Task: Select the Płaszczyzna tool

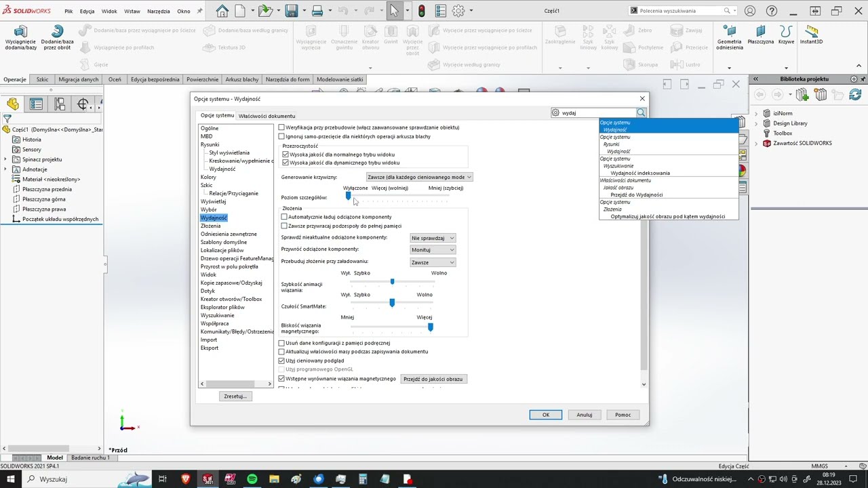Action: click(761, 35)
